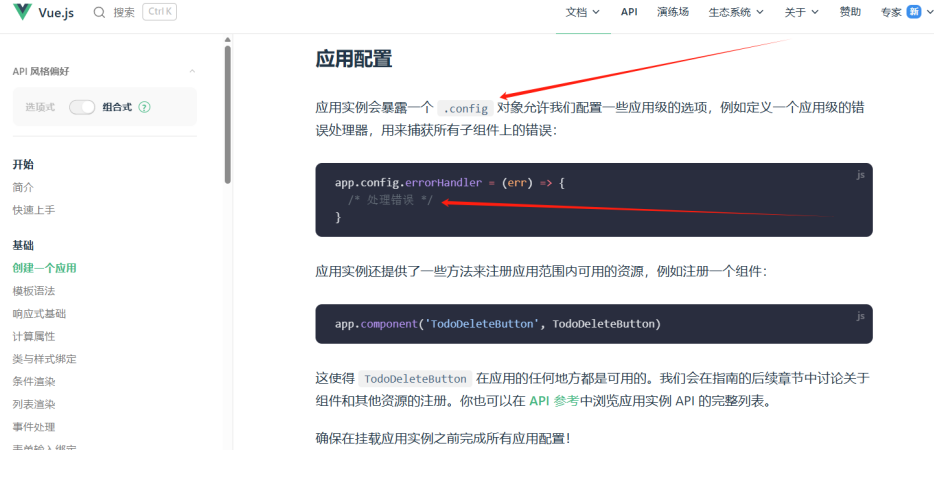Open the 类与样式绑定 sidebar link
Screen dimensions: 934x482
(45, 359)
